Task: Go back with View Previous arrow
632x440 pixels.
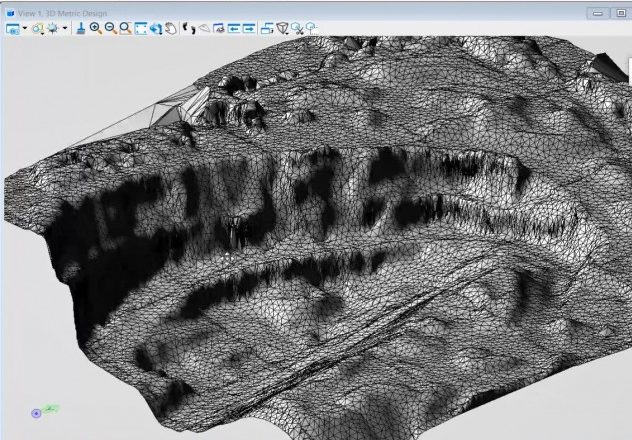Action: coord(234,29)
